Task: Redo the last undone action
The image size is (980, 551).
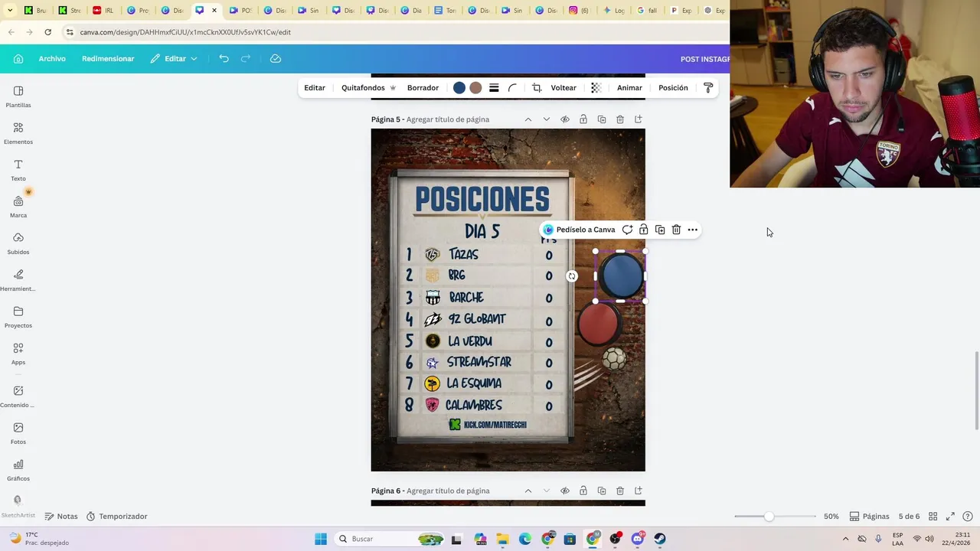Action: click(x=246, y=59)
